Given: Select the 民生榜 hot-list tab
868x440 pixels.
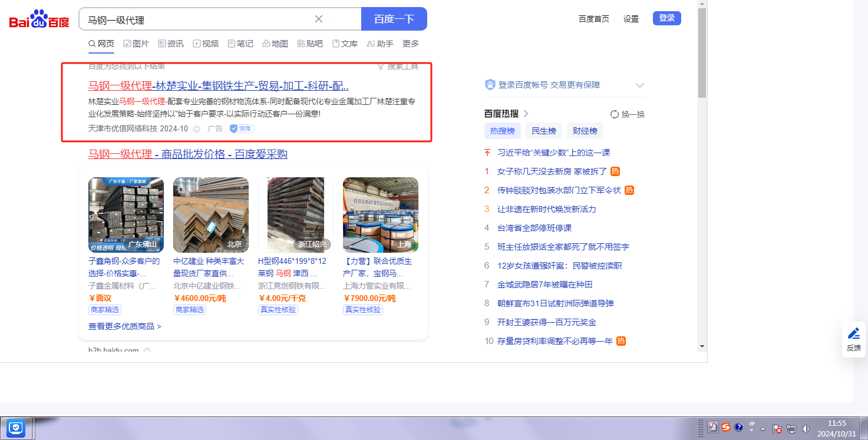Looking at the screenshot, I should pos(543,131).
